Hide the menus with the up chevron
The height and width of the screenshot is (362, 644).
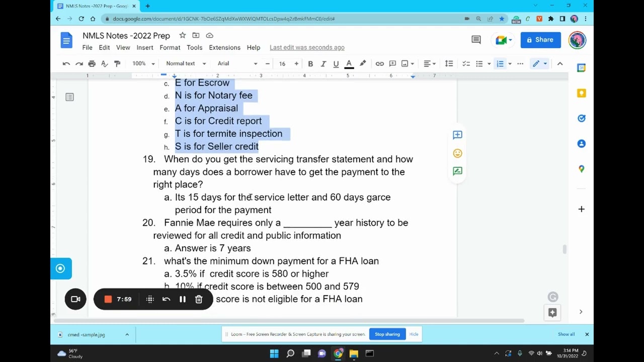pos(560,64)
